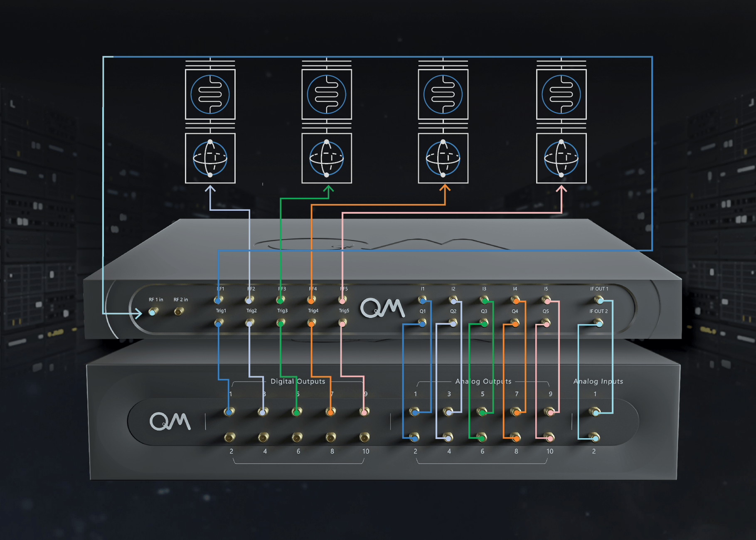The width and height of the screenshot is (756, 540).
Task: Select Analog Input port 2
Action: [x=595, y=437]
